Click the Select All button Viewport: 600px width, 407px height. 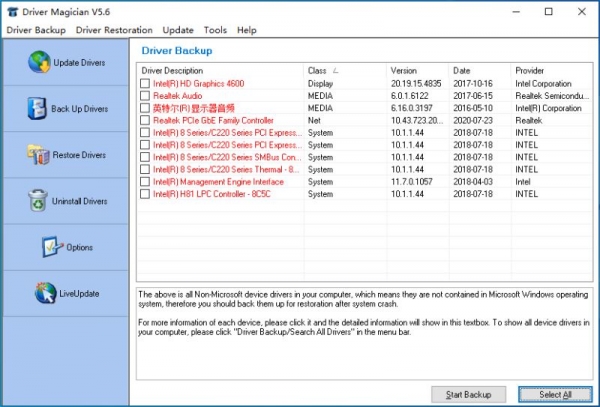pyautogui.click(x=555, y=394)
